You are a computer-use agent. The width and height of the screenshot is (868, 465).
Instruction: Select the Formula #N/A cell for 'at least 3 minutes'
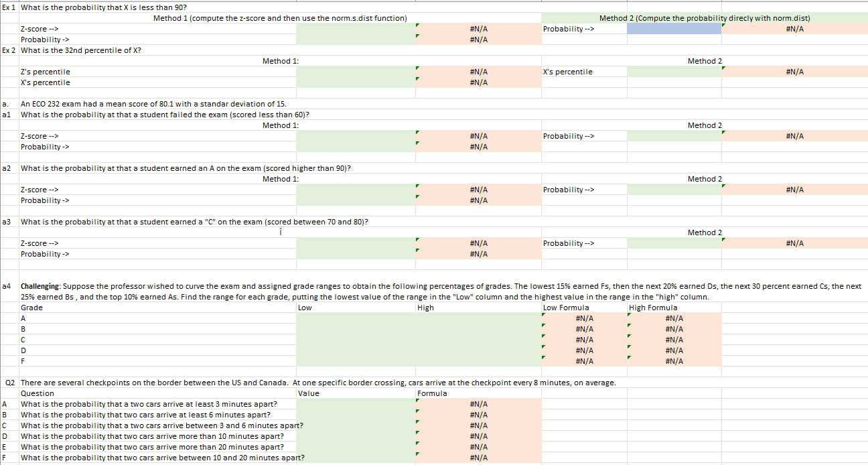click(x=478, y=404)
